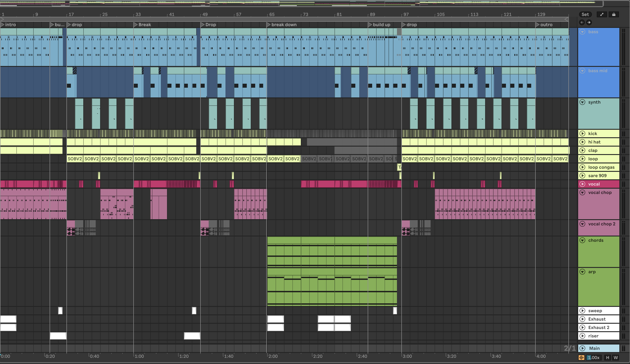Collapse the synth track
Viewport: 630px width, 364px height.
(x=582, y=102)
